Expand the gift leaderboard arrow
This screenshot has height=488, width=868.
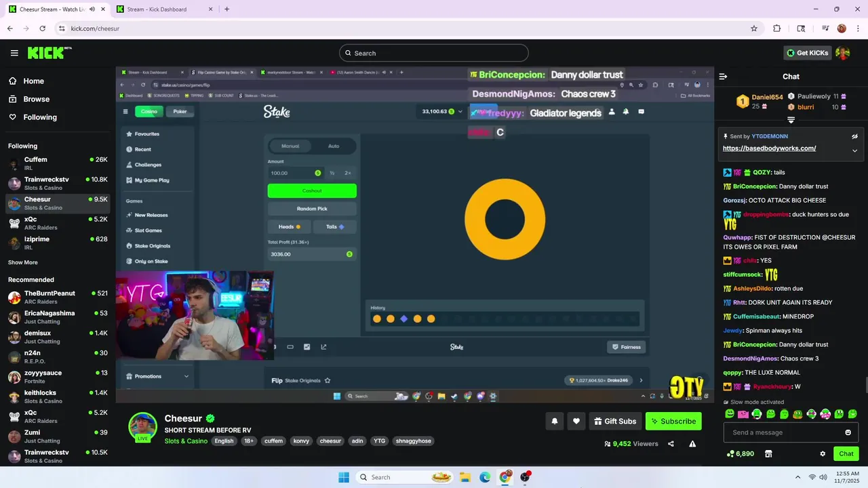(791, 120)
